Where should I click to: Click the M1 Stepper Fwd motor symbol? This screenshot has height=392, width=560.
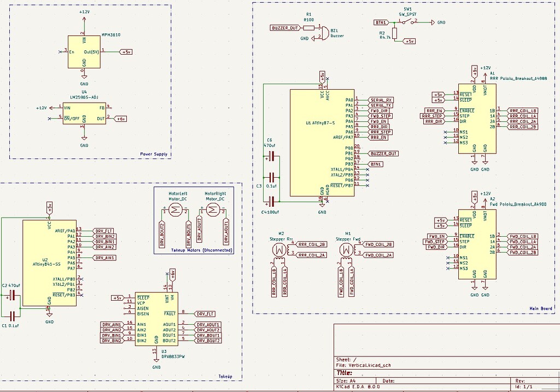coord(346,250)
